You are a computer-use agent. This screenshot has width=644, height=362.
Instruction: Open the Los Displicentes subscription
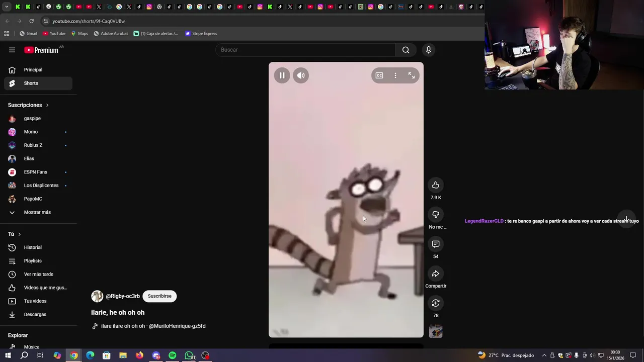click(x=38, y=186)
